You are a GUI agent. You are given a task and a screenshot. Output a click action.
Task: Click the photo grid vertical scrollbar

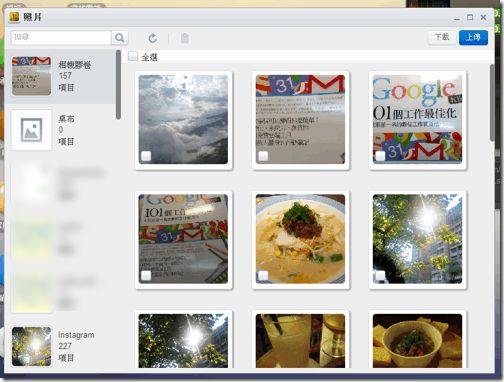point(492,103)
